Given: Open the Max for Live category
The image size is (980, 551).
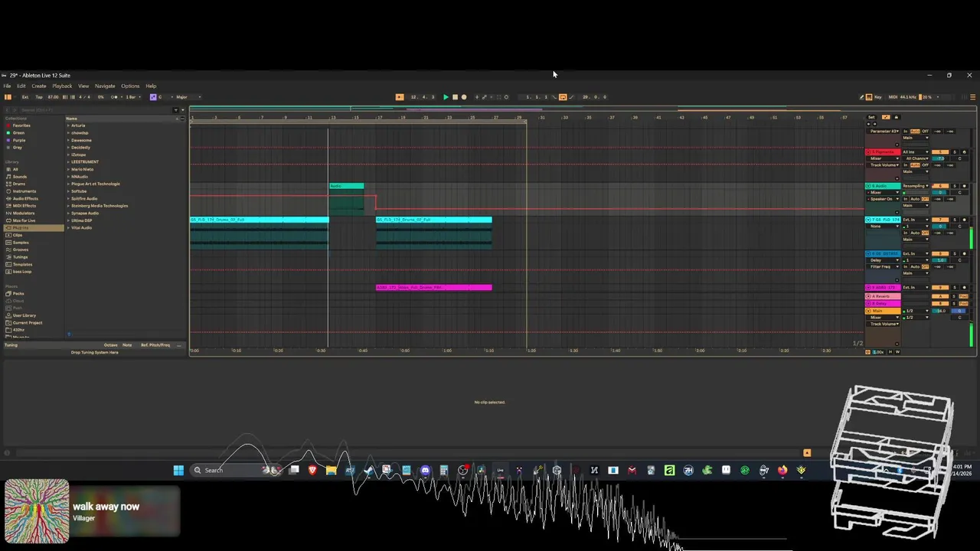Looking at the screenshot, I should pyautogui.click(x=24, y=220).
